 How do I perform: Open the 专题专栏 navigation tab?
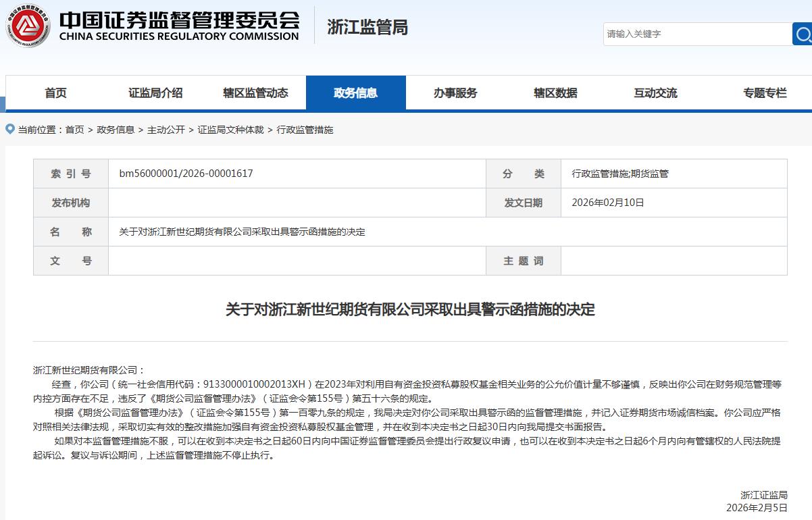(x=765, y=93)
